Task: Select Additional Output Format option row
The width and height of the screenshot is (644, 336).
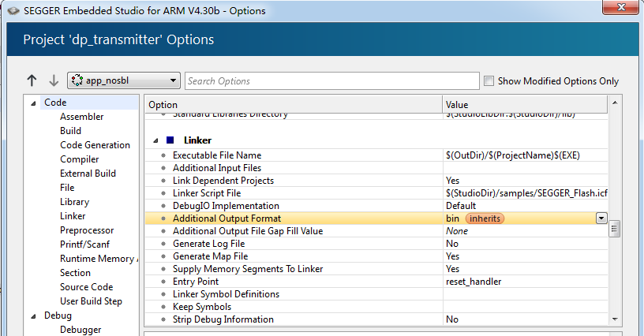Action: click(x=376, y=218)
